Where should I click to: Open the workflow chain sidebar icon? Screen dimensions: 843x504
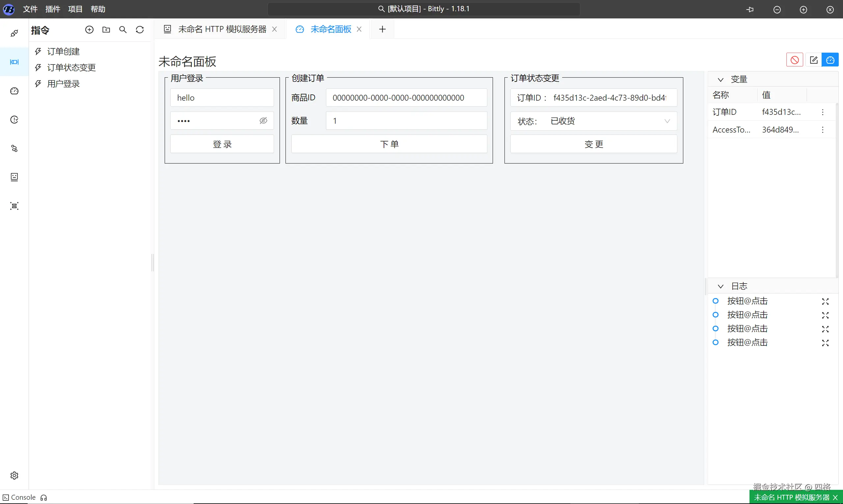point(14,148)
